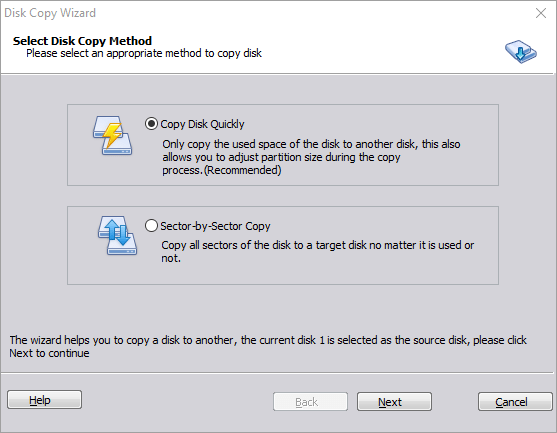Click the 'Select Disk Copy Method' heading
557x433 pixels.
click(82, 41)
